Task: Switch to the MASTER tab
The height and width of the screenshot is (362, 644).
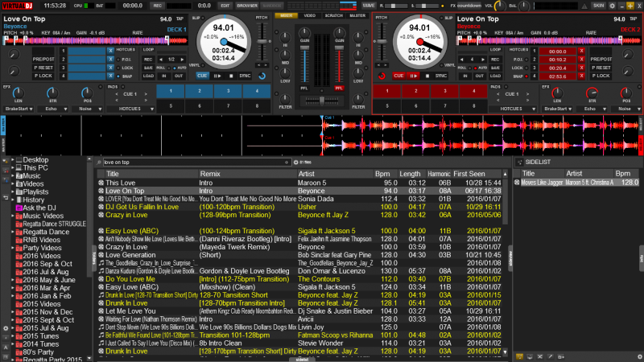Action: pyautogui.click(x=357, y=15)
